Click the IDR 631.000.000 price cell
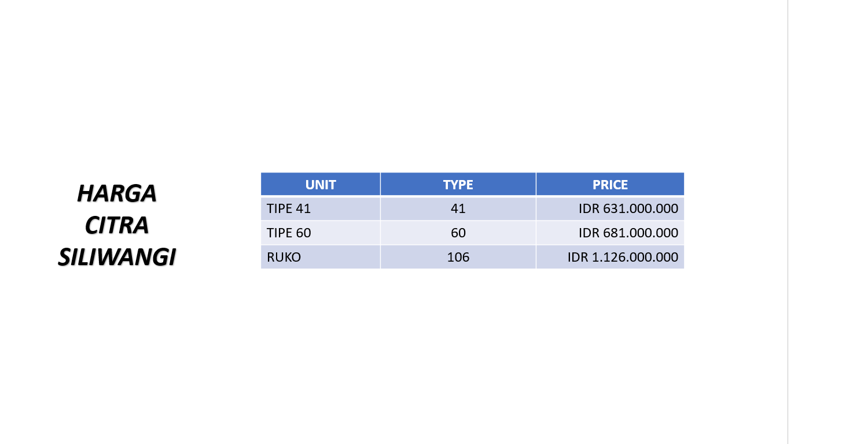 point(610,208)
